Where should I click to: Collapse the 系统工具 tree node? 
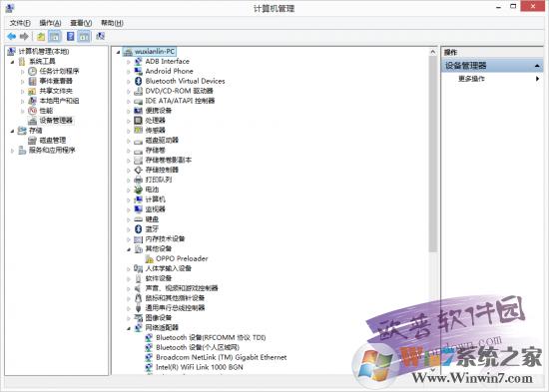point(13,62)
